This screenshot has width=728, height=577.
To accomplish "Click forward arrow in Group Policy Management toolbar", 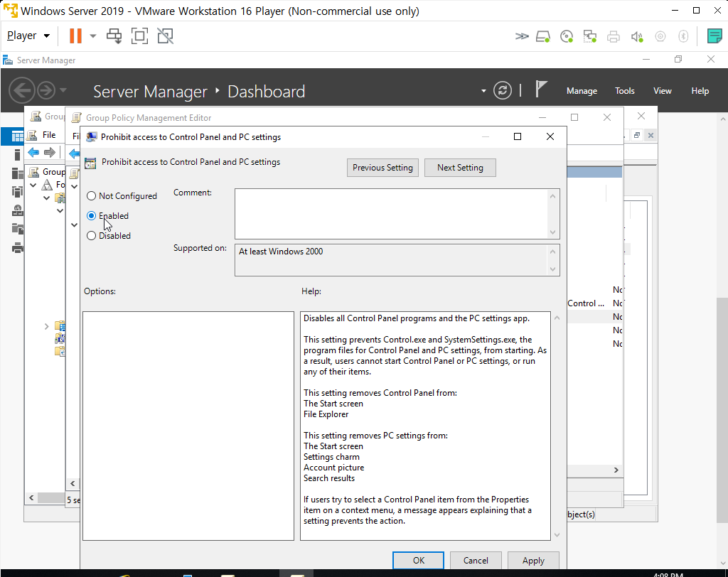I will click(x=50, y=152).
